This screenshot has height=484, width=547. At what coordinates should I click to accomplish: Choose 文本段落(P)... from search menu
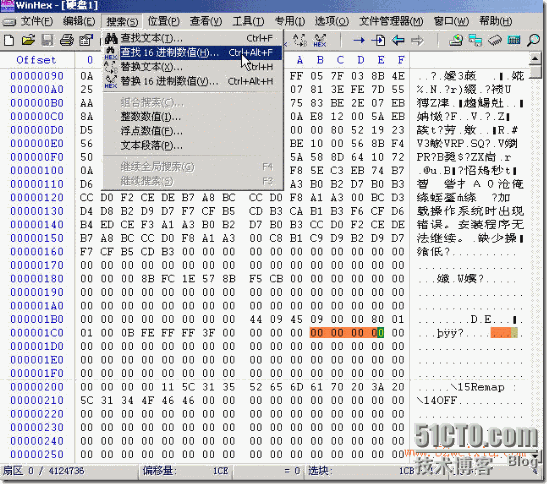(x=193, y=146)
